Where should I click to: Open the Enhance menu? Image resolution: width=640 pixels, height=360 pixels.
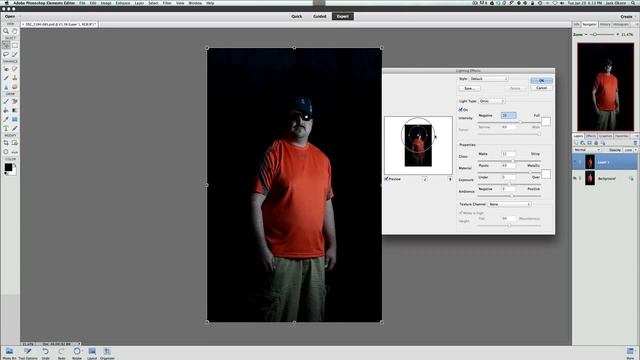122,3
